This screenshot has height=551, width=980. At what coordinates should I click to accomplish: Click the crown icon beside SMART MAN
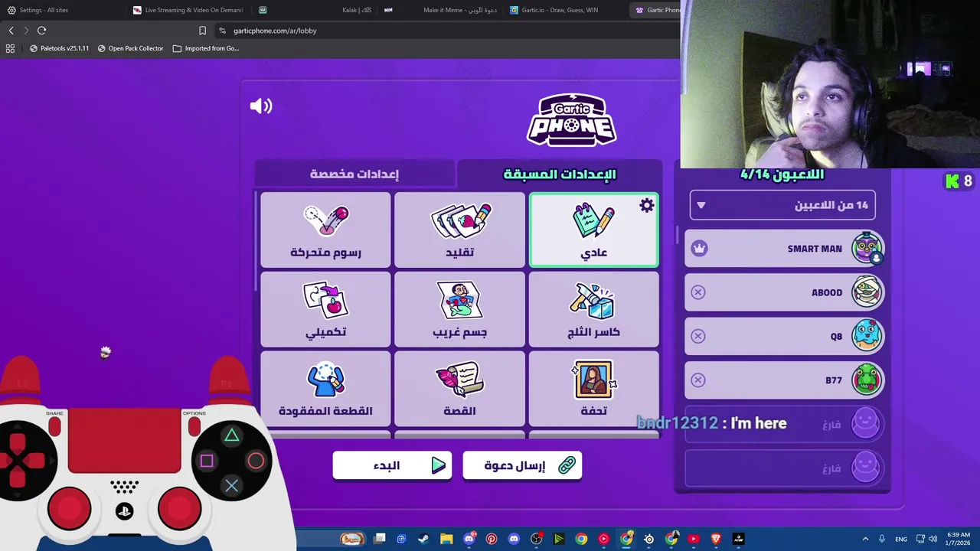(698, 248)
